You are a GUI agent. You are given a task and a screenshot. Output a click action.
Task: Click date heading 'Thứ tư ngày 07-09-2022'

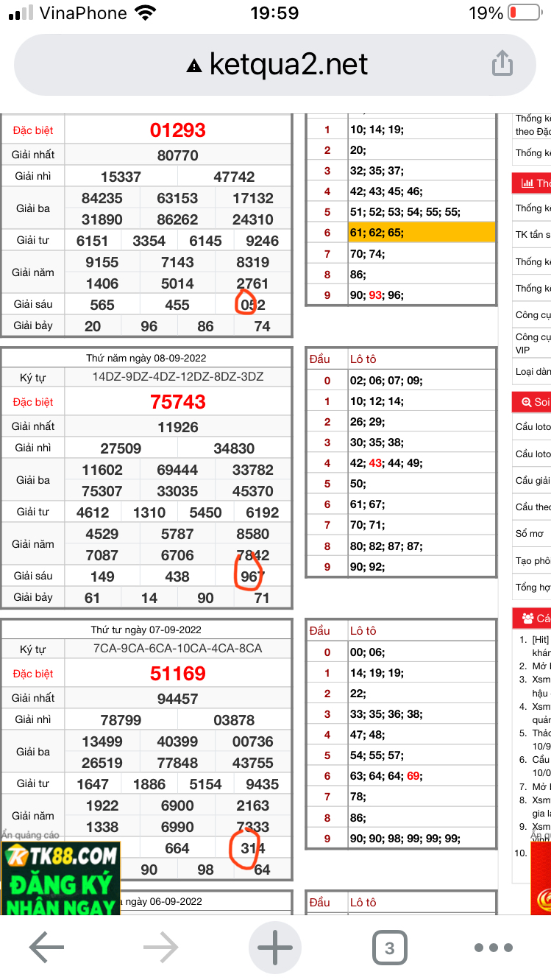click(x=146, y=630)
